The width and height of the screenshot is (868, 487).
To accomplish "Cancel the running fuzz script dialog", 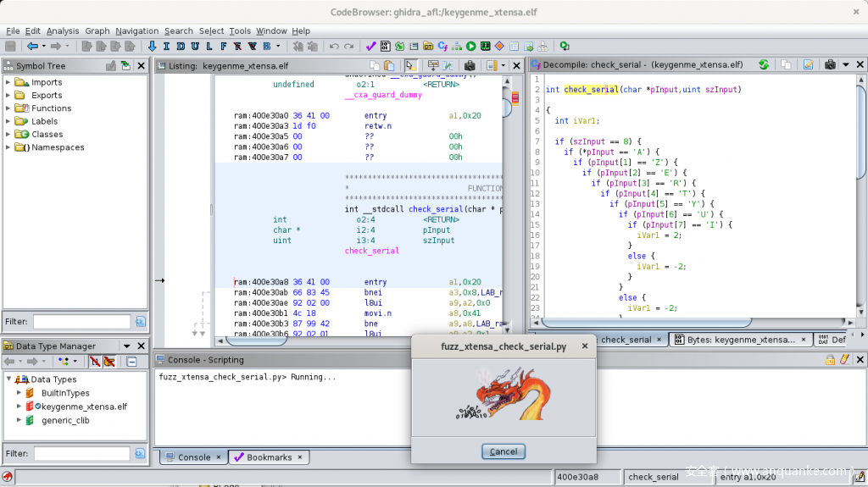I will click(x=504, y=451).
